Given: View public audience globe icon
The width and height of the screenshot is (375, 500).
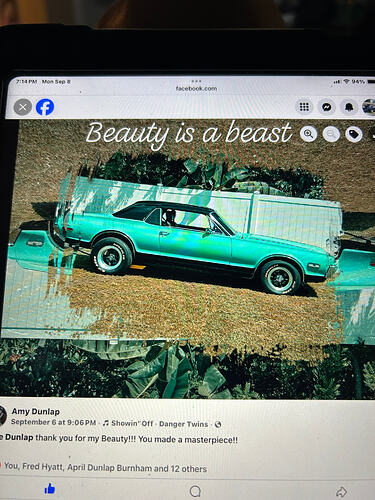Looking at the screenshot, I should pyautogui.click(x=218, y=424).
